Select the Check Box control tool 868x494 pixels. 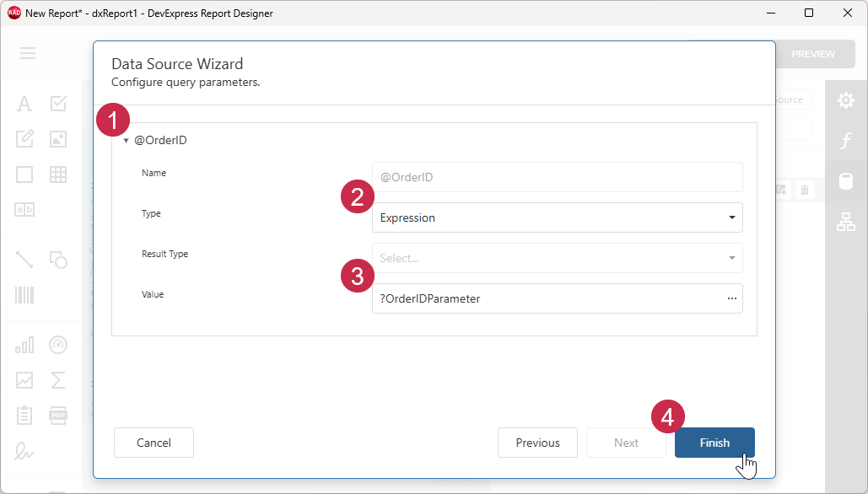tap(57, 103)
